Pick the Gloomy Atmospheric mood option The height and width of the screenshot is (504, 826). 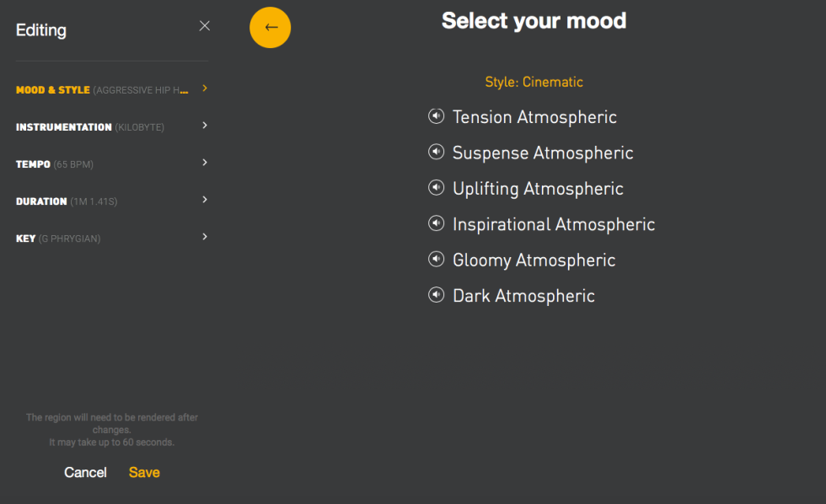(x=533, y=260)
